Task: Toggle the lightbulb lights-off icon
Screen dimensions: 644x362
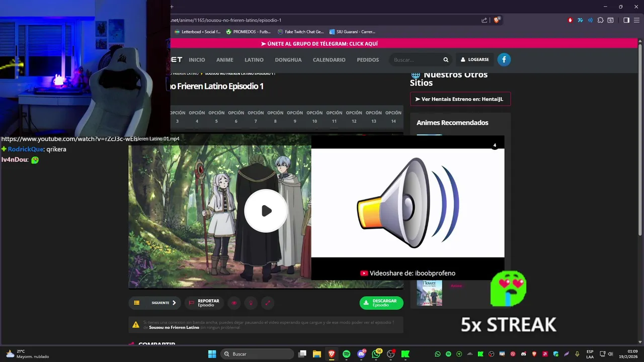Action: click(x=251, y=303)
